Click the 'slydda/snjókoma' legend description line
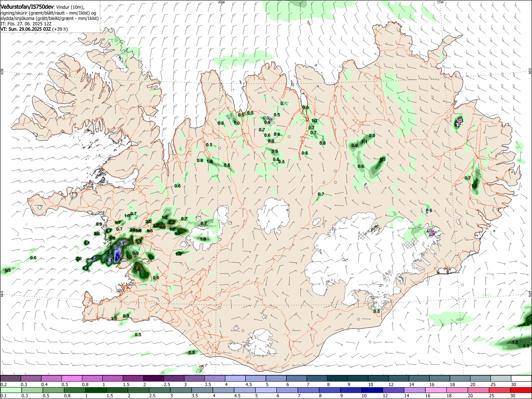This screenshot has height=399, width=532. click(x=49, y=18)
